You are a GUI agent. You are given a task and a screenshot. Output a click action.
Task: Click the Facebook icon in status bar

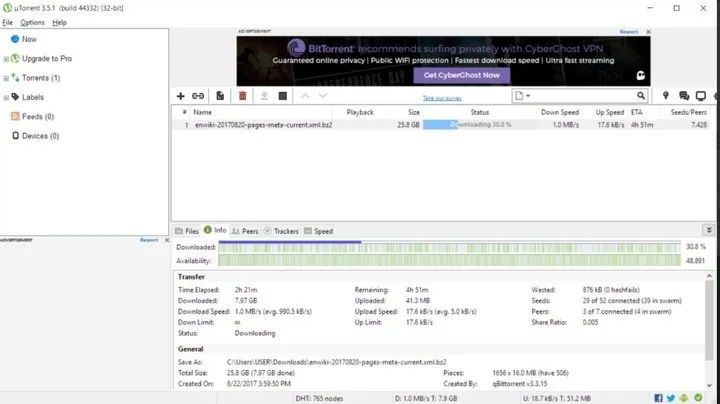coord(658,398)
